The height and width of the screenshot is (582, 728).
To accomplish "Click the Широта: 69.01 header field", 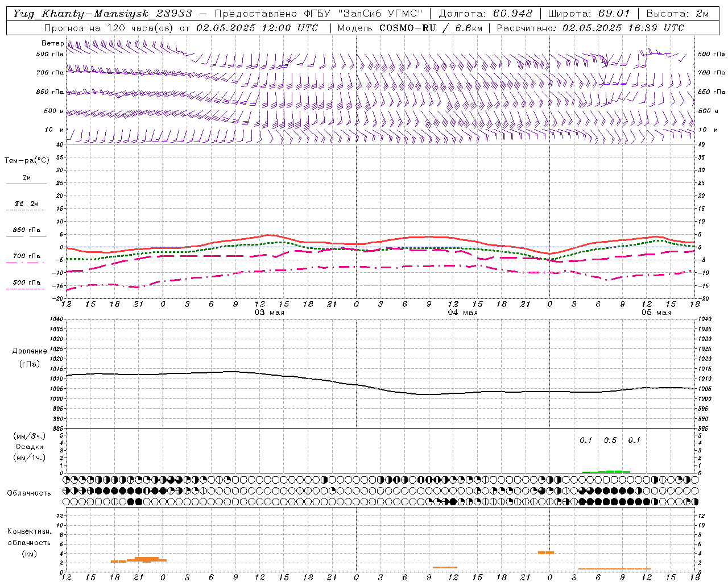I will coord(589,14).
